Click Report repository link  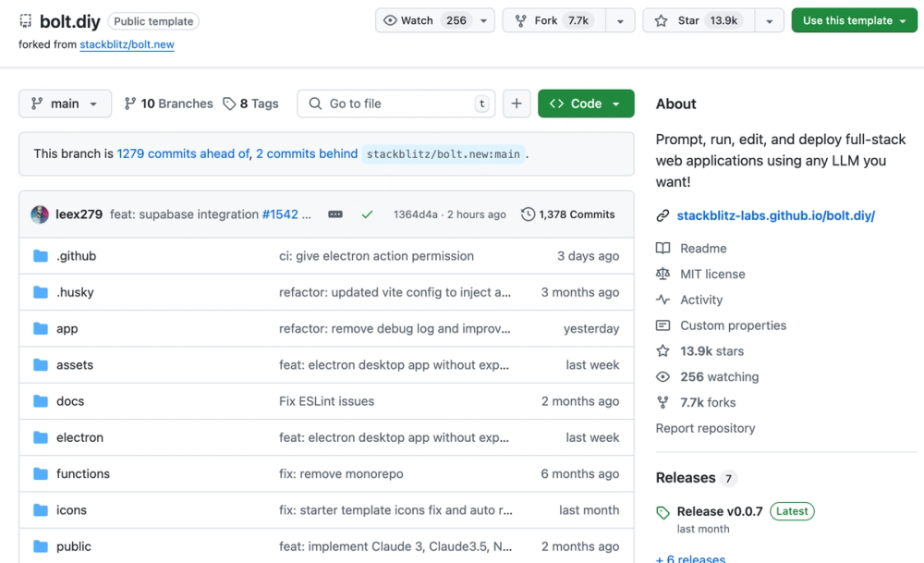point(705,428)
